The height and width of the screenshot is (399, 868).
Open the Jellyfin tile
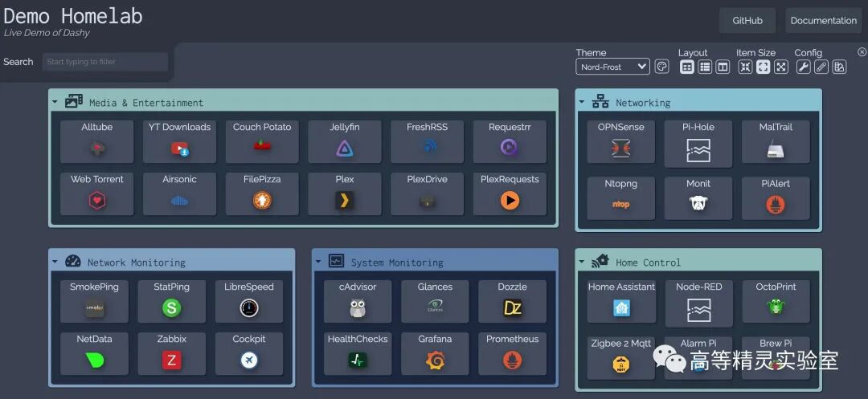coord(344,141)
